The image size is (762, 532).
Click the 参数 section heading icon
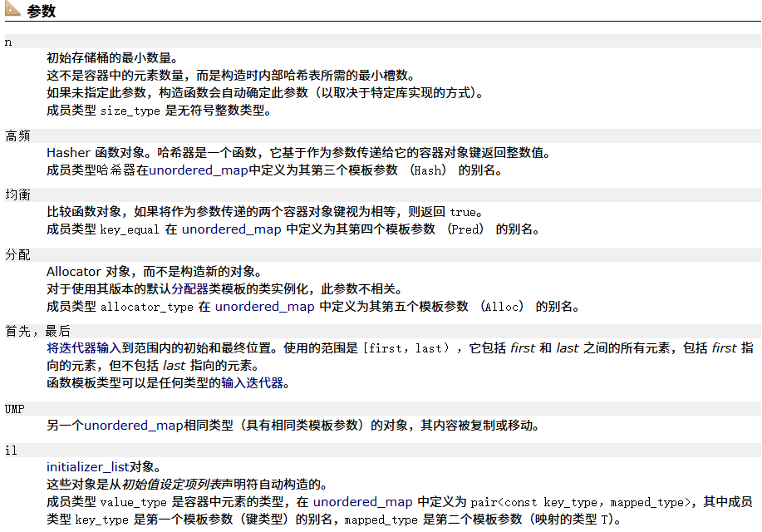tap(12, 8)
